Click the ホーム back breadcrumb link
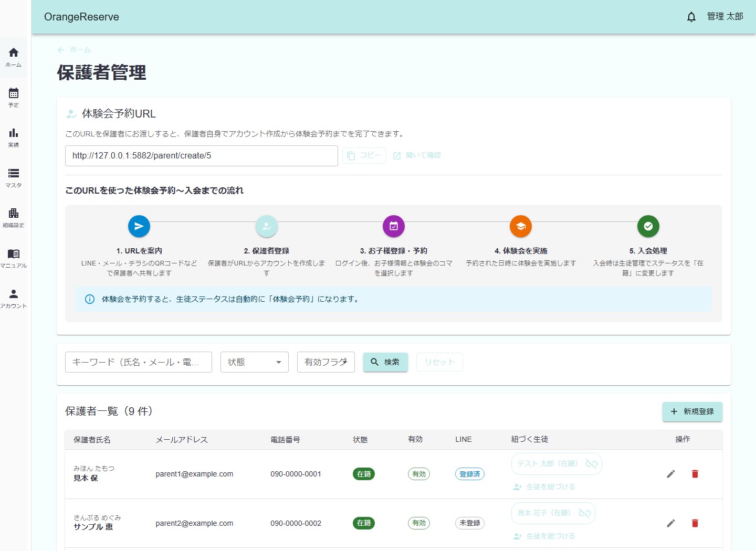 74,49
